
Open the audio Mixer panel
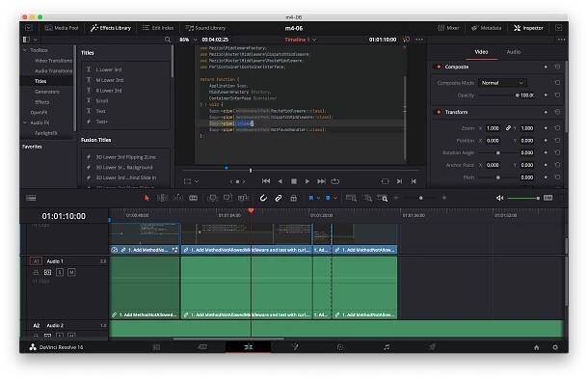coord(448,28)
